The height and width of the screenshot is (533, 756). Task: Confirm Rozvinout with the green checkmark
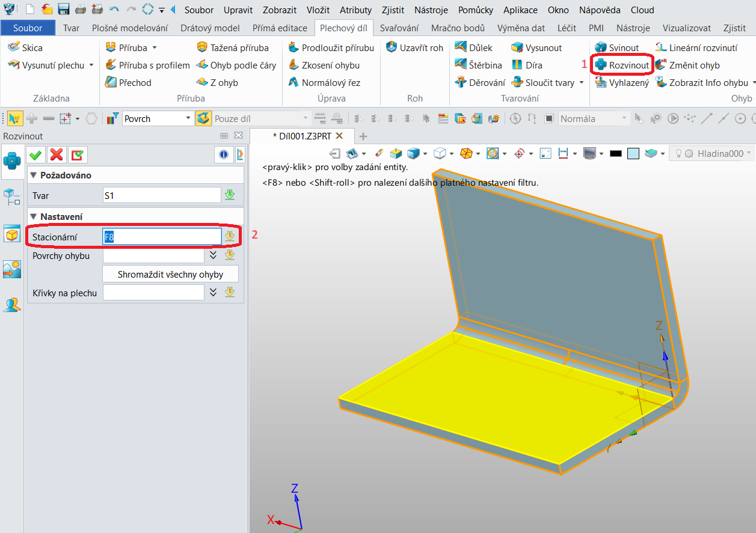pyautogui.click(x=35, y=155)
